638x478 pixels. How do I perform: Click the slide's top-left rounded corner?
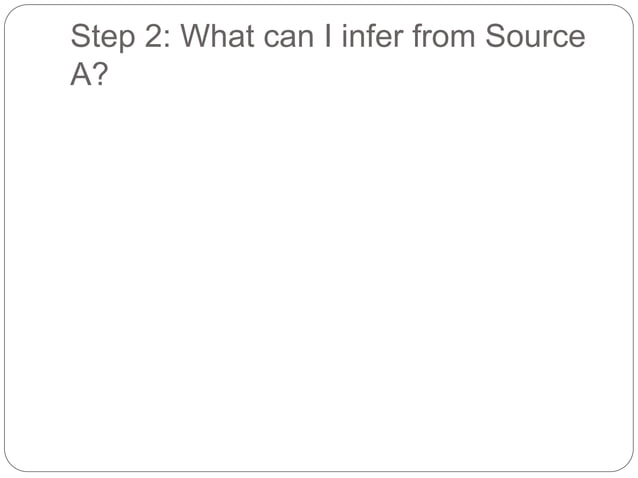click(x=9, y=9)
